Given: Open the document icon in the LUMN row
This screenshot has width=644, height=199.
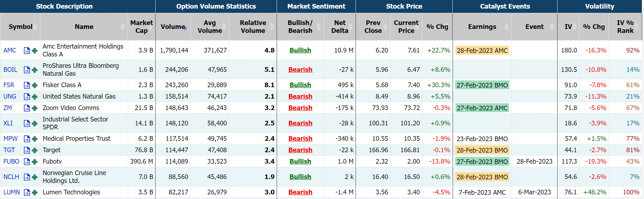Looking at the screenshot, I should (x=27, y=192).
